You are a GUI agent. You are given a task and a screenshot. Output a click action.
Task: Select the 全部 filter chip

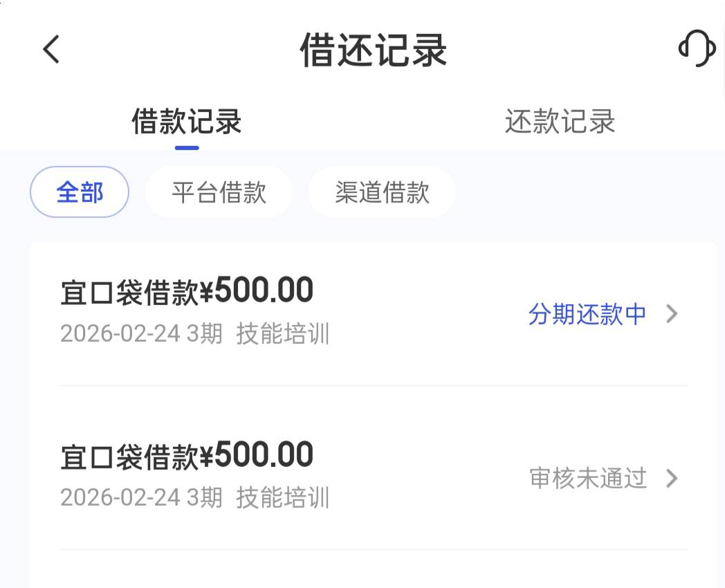(80, 192)
